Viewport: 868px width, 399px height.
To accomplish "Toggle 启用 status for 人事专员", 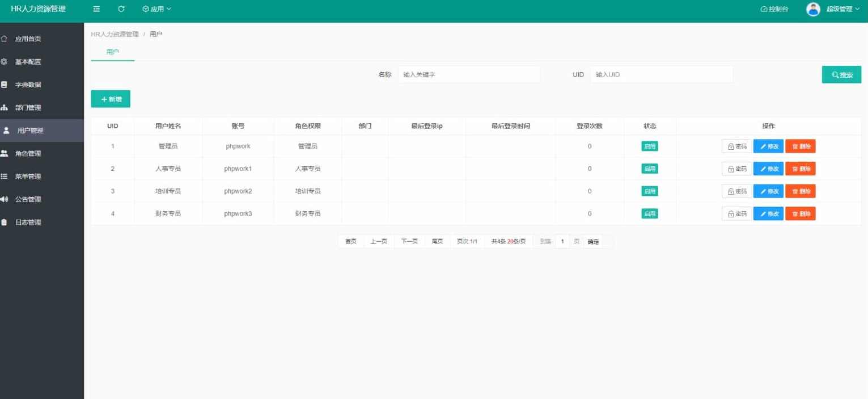I will point(649,169).
